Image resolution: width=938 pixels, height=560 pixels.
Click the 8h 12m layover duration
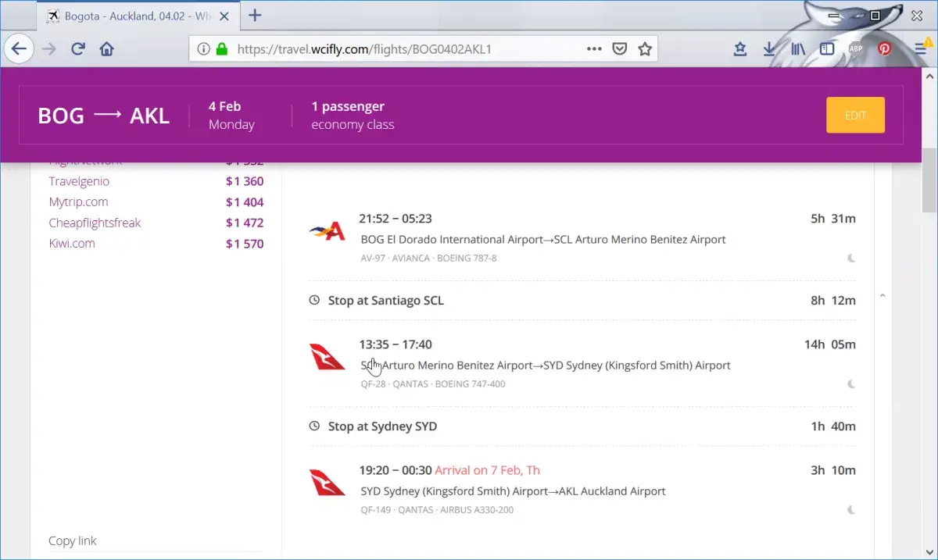pyautogui.click(x=833, y=300)
